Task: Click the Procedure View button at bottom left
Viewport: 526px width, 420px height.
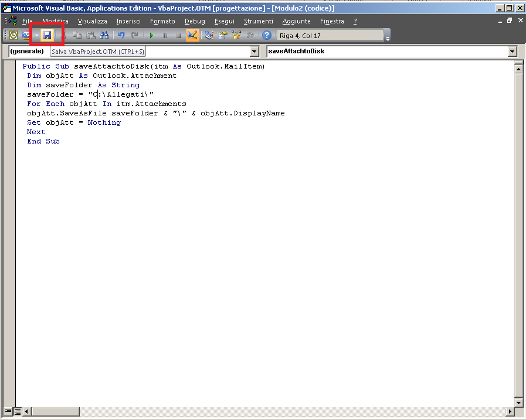Action: click(x=8, y=411)
